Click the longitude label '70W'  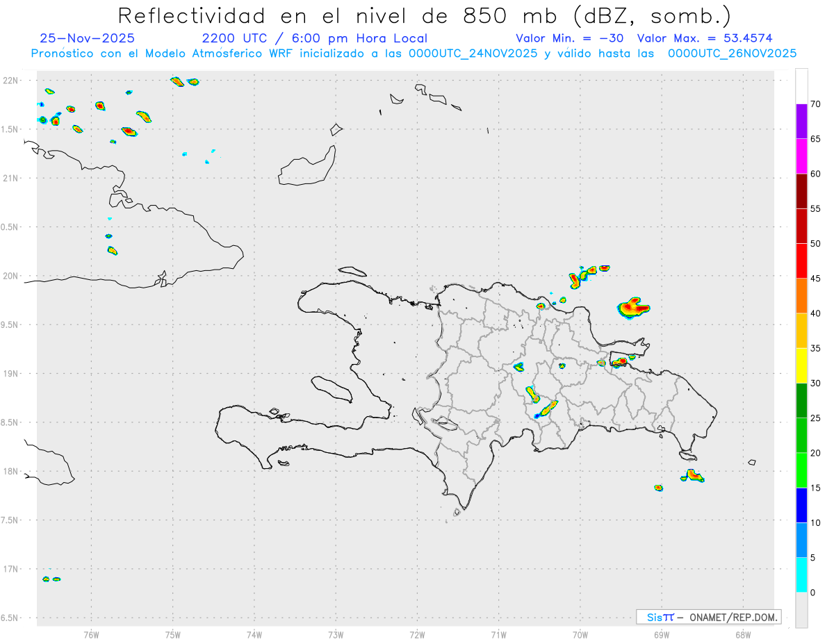coord(580,634)
